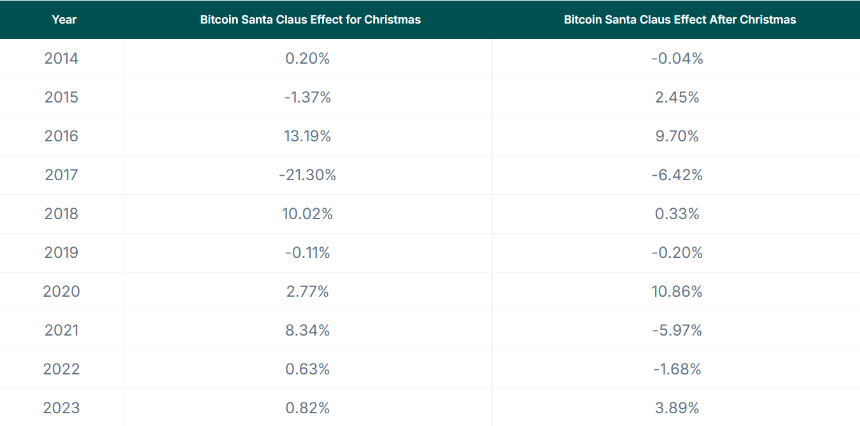
Task: Select the 8.34% value for 2021
Action: [308, 331]
